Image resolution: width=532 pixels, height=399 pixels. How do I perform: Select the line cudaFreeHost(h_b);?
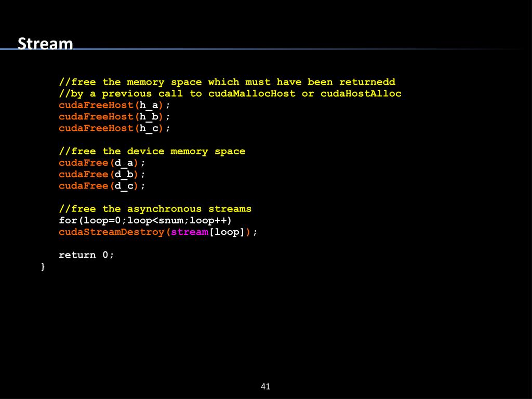pyautogui.click(x=114, y=117)
